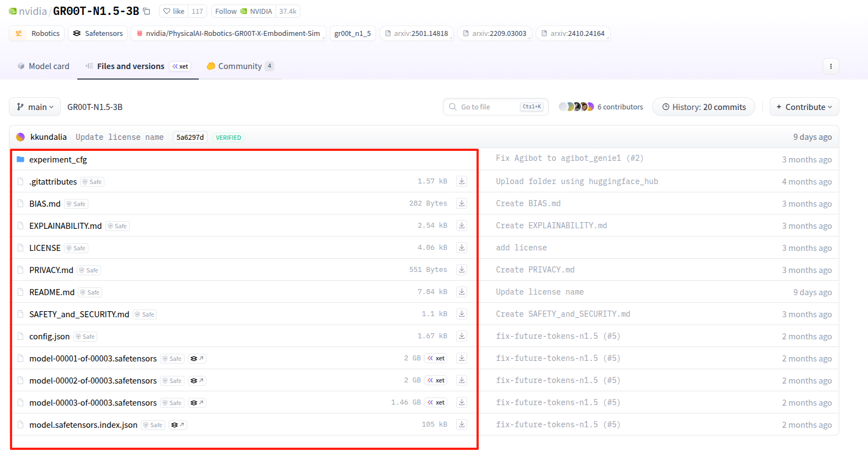
Task: Download model-00002-of-00003.safetensors
Action: click(462, 380)
